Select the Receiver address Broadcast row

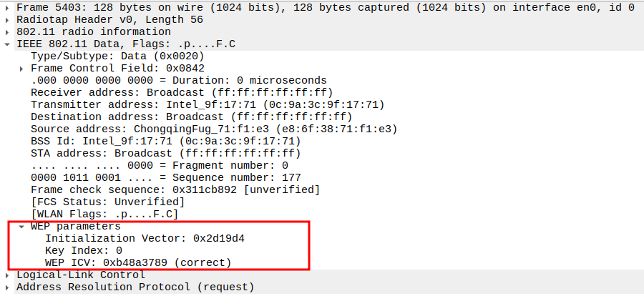tap(181, 92)
